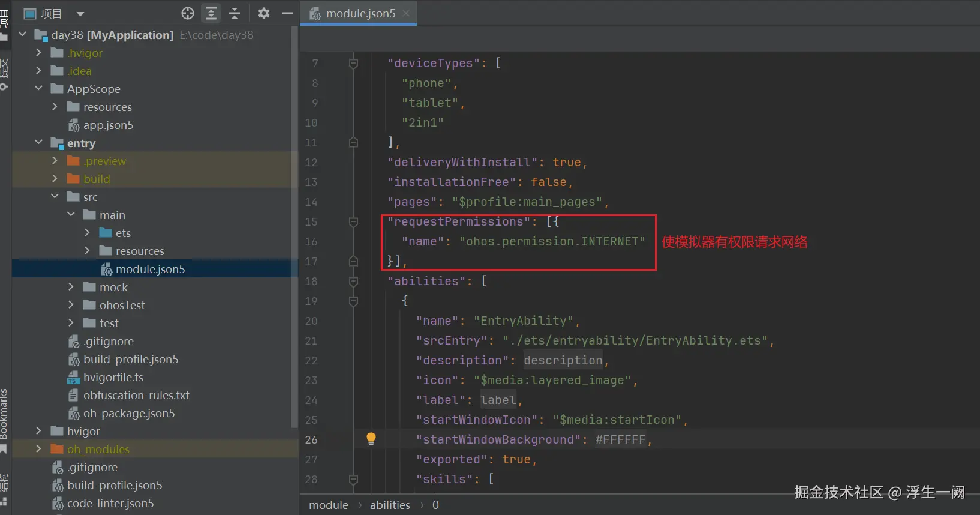The image size is (980, 515).
Task: Expand the hvigor folder
Action: pyautogui.click(x=39, y=431)
